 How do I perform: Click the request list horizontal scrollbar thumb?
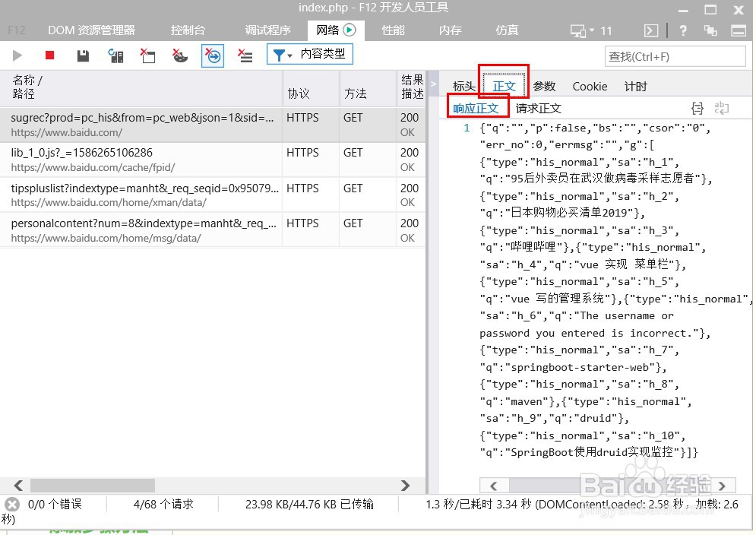point(93,486)
